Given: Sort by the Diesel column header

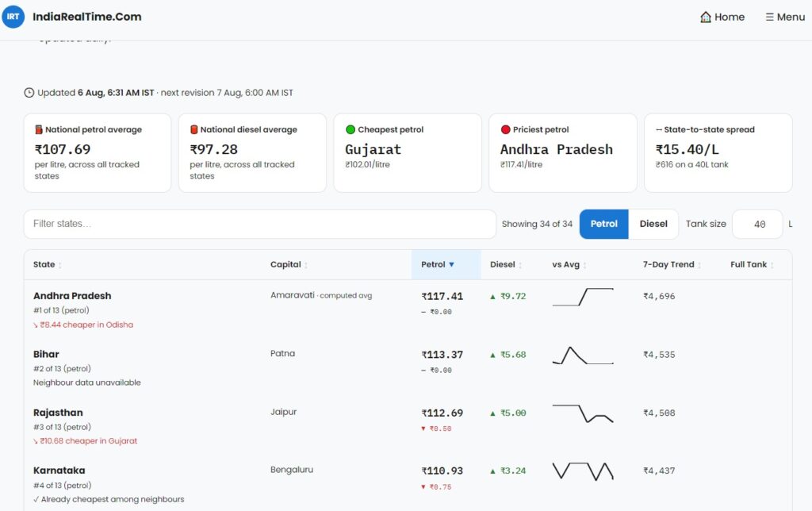Looking at the screenshot, I should pos(506,265).
